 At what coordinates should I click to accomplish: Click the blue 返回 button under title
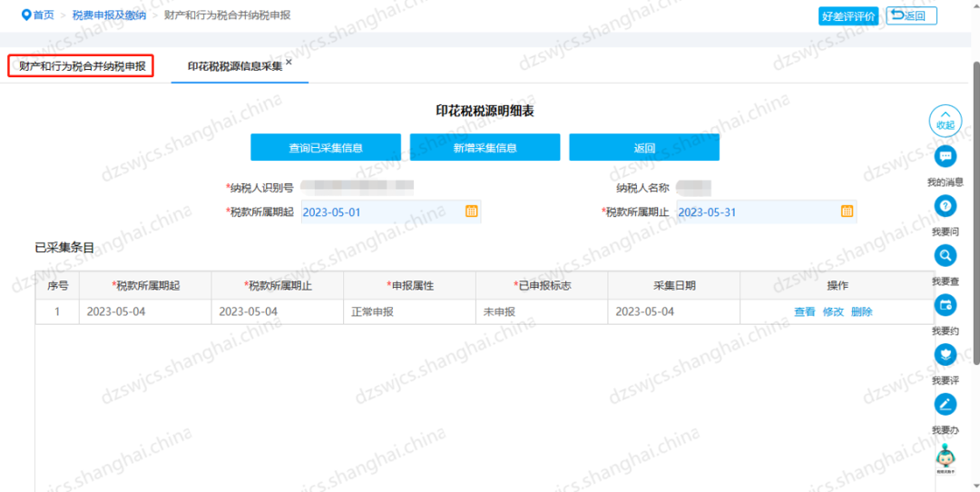click(x=644, y=148)
